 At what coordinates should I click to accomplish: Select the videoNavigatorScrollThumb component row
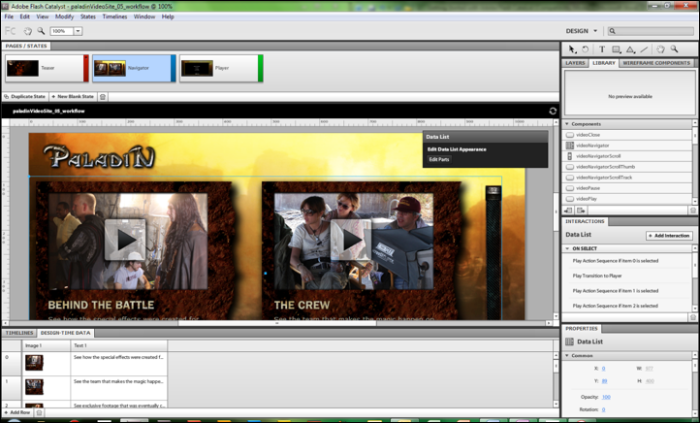pos(627,167)
